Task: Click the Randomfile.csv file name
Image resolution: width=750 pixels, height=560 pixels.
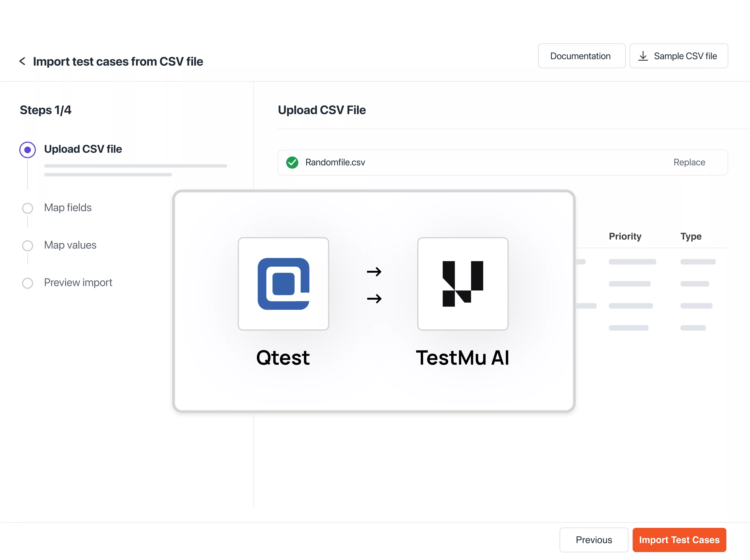Action: coord(335,162)
